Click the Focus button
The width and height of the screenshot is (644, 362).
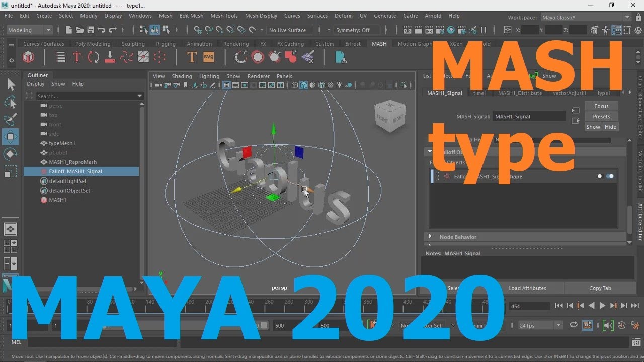pos(601,106)
